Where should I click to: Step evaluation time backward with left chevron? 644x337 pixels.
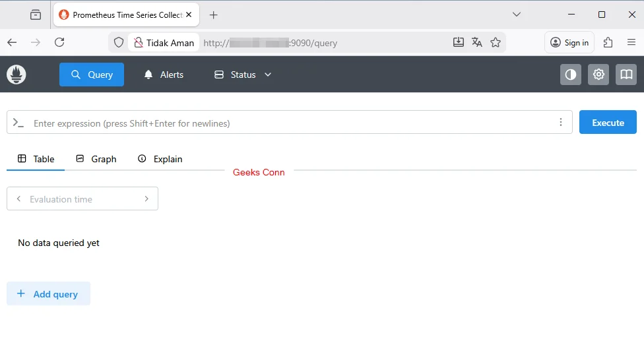click(18, 199)
